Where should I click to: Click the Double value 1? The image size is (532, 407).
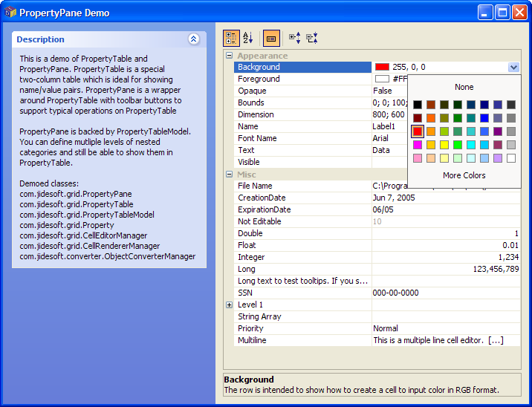point(516,233)
